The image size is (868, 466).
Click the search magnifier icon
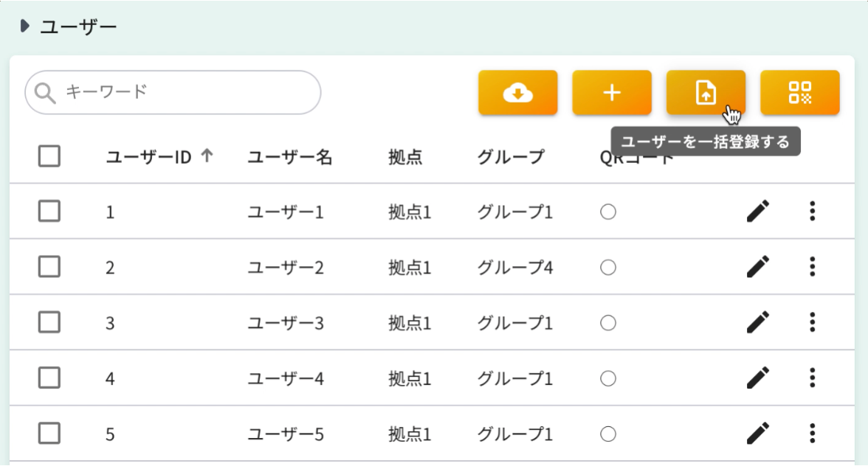click(x=46, y=93)
